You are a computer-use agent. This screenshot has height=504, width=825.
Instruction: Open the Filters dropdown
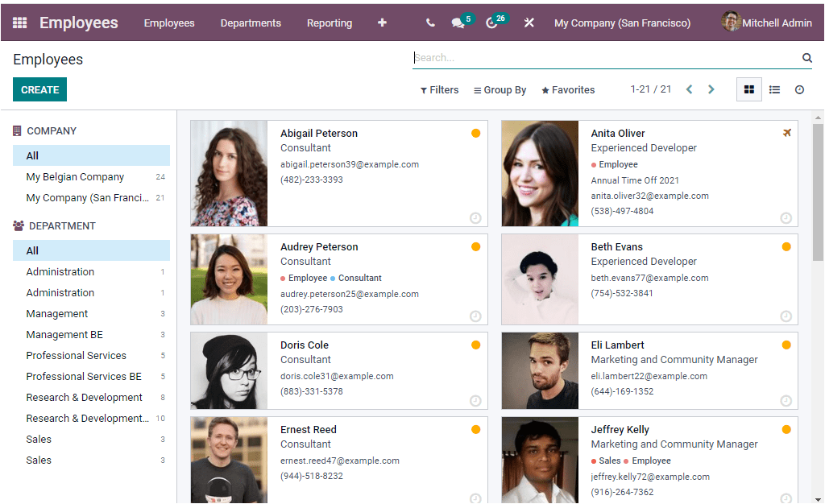click(439, 89)
